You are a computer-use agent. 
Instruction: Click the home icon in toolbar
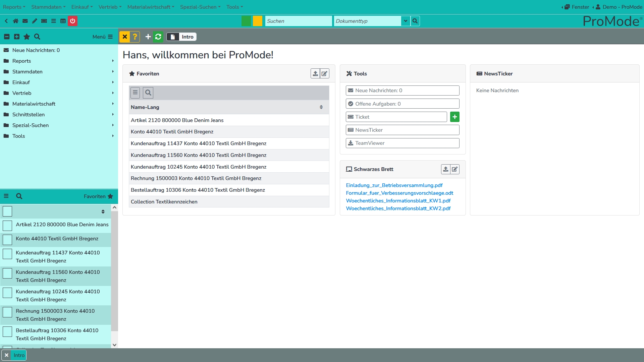(15, 21)
